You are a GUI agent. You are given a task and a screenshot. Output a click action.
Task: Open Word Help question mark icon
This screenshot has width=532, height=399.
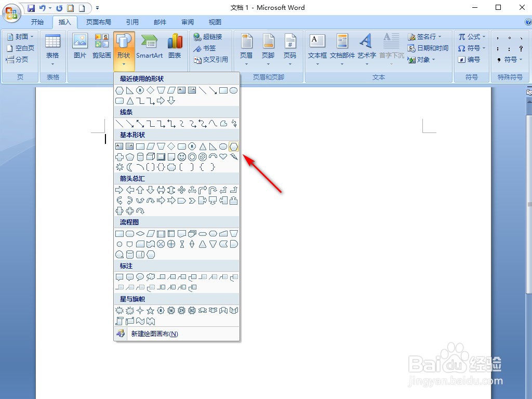point(528,22)
